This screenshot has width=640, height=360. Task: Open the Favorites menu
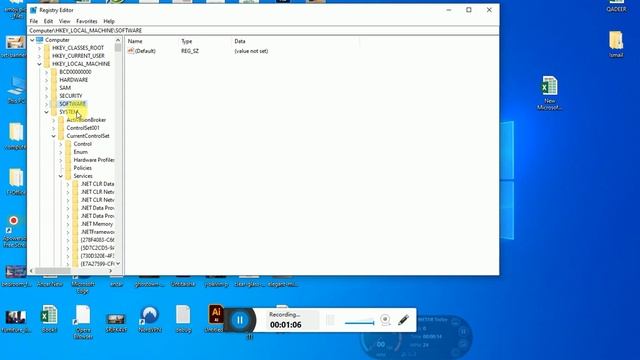tap(87, 21)
